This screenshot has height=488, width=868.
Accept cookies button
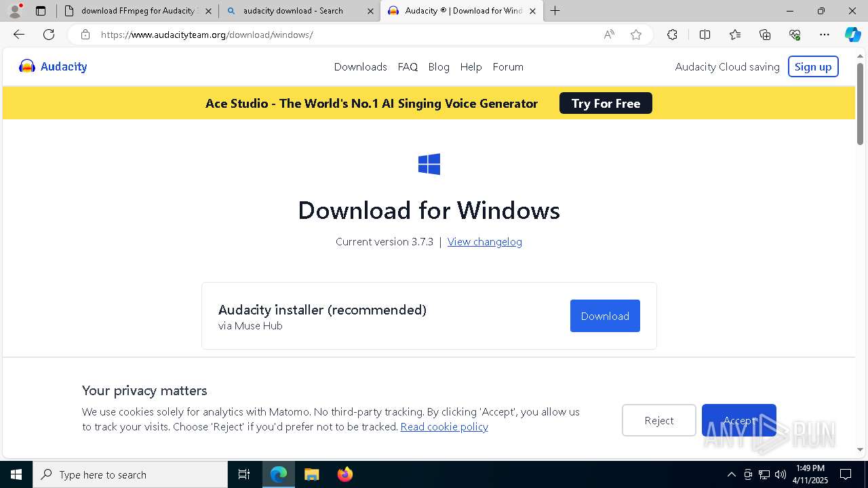pos(739,420)
